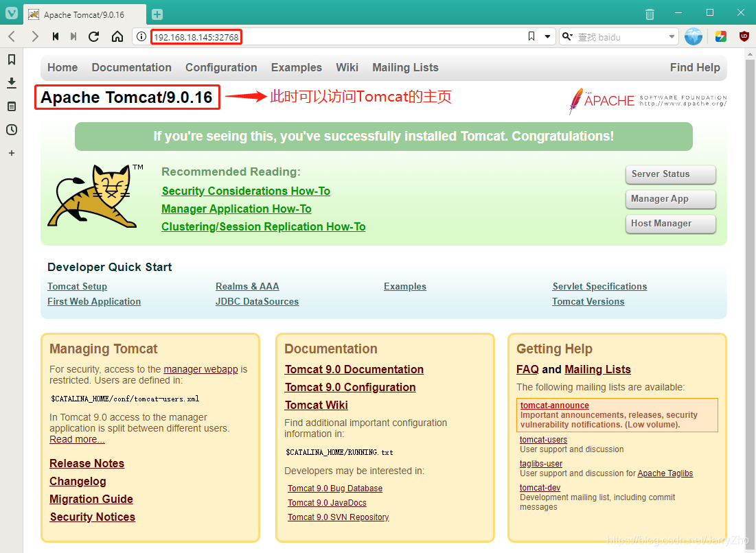Open Manager Application How-To link
This screenshot has height=553, width=756.
[x=236, y=209]
